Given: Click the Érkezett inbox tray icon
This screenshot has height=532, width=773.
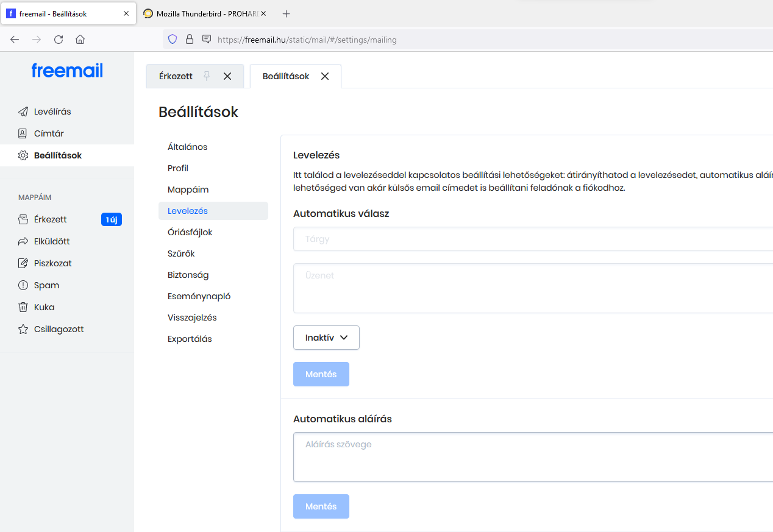Looking at the screenshot, I should click(23, 219).
